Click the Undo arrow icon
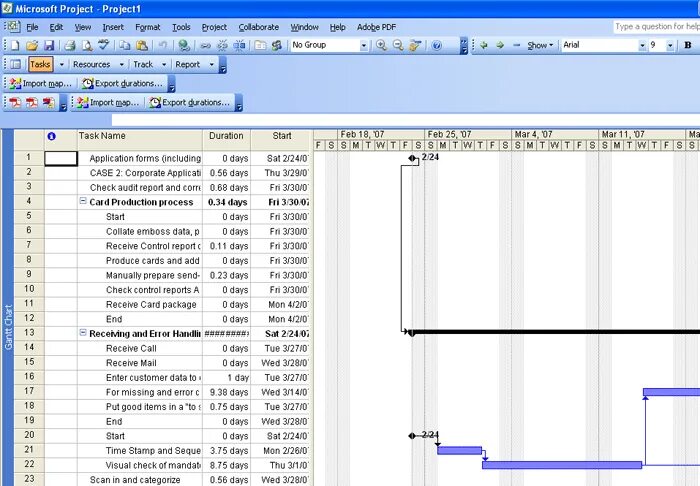 coord(162,45)
